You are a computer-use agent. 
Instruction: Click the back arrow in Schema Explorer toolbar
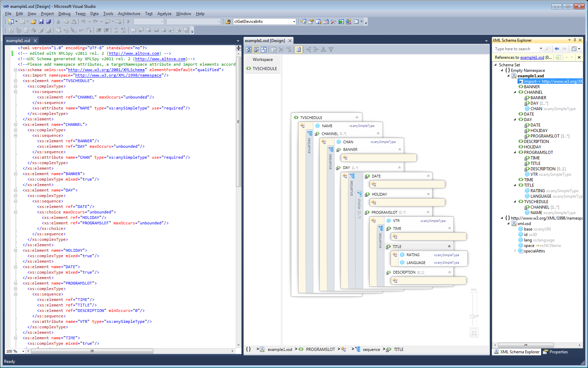[557, 49]
